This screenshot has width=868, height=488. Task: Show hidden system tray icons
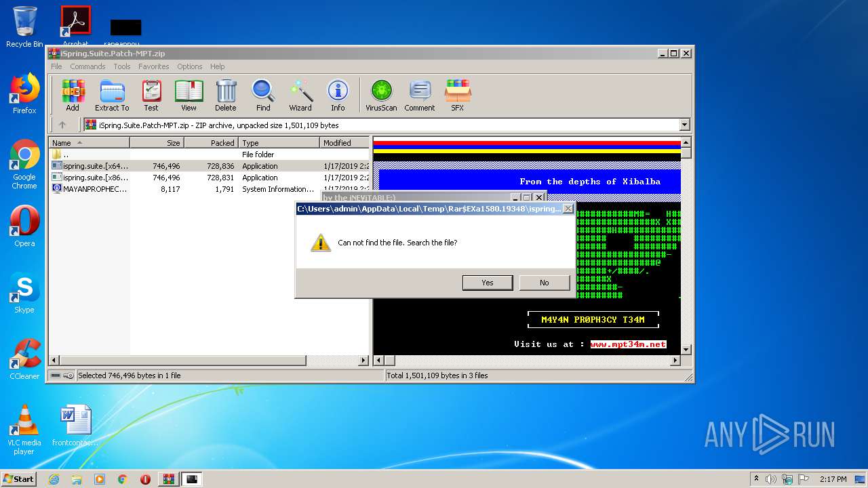coord(756,479)
